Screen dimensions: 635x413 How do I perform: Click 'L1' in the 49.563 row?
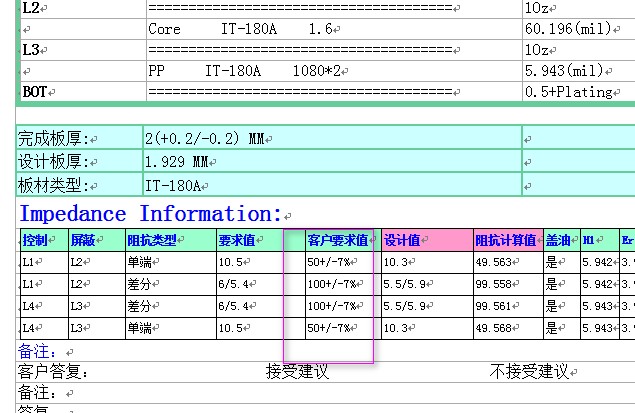[28, 262]
